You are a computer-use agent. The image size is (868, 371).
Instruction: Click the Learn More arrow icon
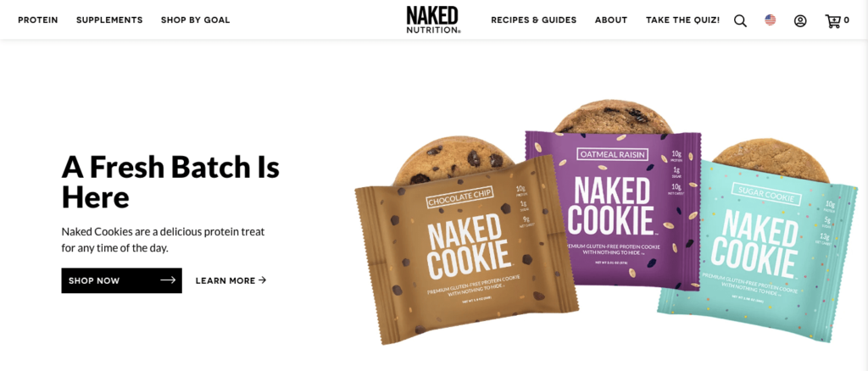click(x=263, y=280)
